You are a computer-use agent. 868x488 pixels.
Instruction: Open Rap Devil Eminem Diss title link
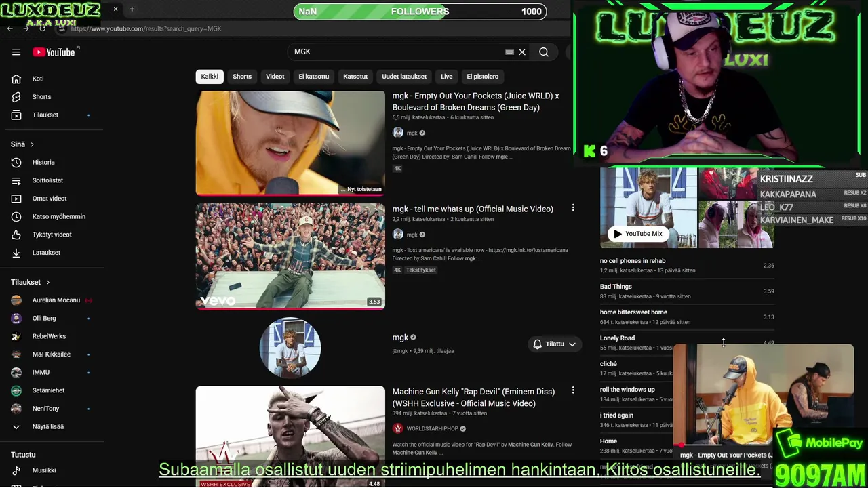point(473,397)
